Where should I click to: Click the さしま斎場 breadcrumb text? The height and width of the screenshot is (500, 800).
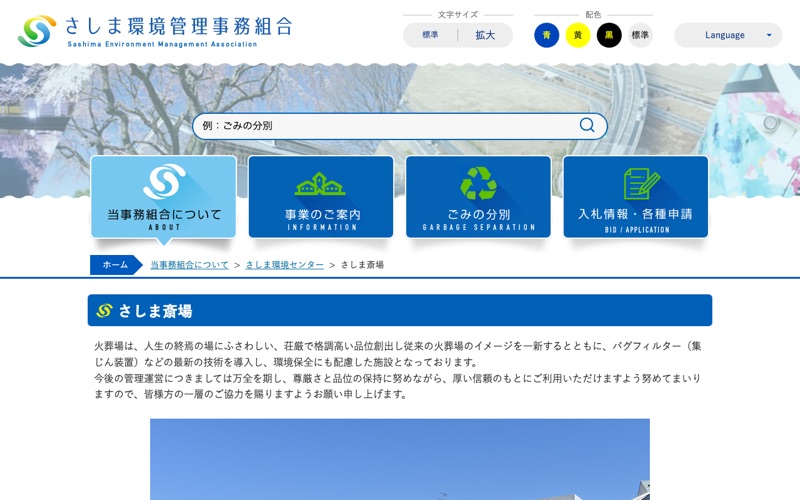[x=362, y=265]
